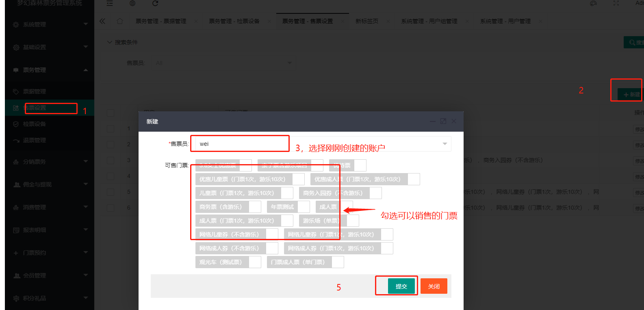
Task: Open the 售票员 dropdown in dialog
Action: point(445,144)
